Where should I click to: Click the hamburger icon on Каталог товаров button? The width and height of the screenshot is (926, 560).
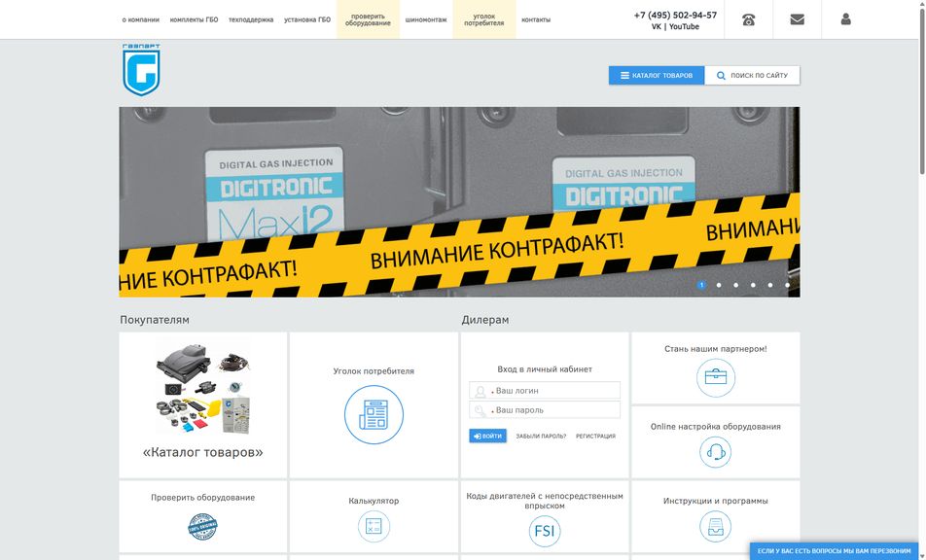click(x=624, y=76)
